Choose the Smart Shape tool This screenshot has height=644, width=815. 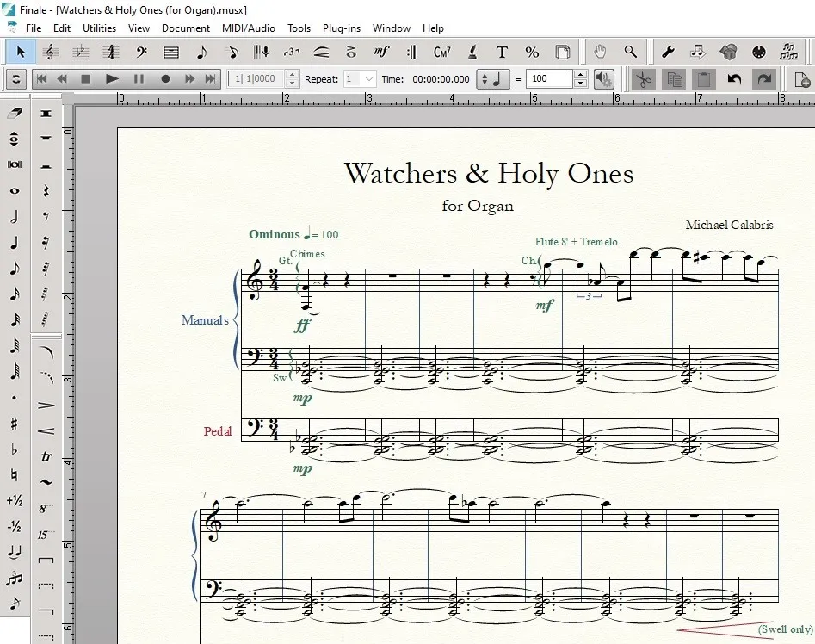click(x=322, y=52)
